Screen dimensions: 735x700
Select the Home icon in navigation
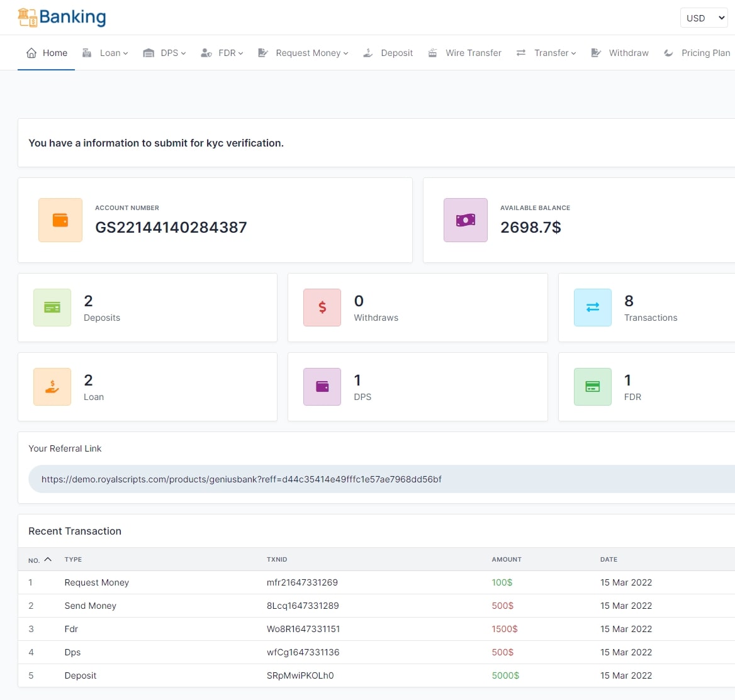pos(30,53)
